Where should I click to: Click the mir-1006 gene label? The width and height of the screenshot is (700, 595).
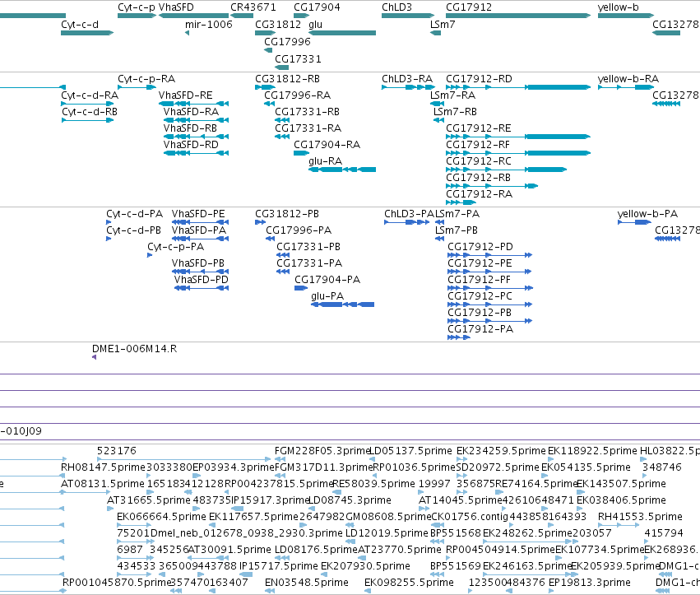click(209, 24)
